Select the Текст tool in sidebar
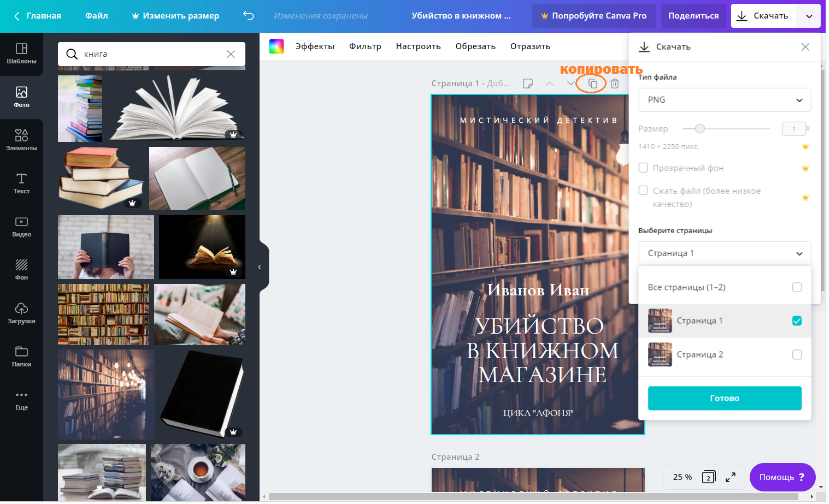Image resolution: width=830 pixels, height=504 pixels. 21,183
